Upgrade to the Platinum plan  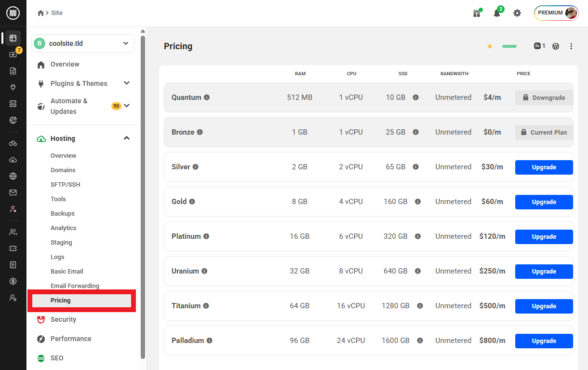click(544, 237)
